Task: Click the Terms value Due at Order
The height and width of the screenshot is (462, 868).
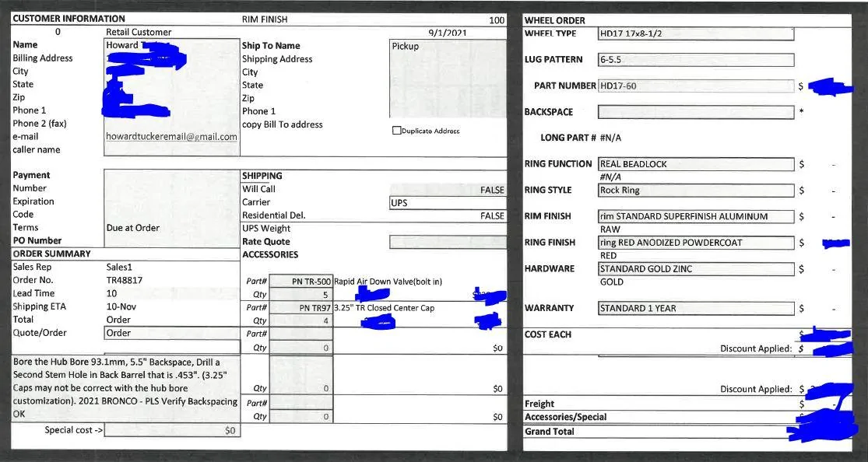Action: [x=133, y=227]
